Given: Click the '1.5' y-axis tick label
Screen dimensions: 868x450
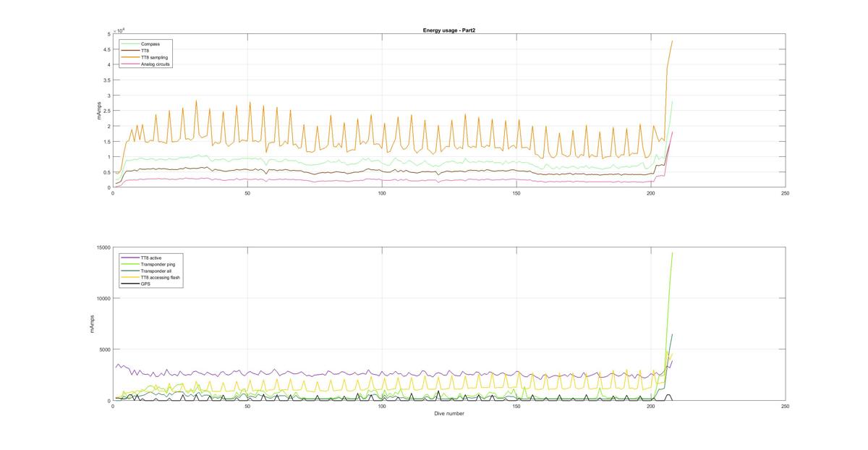Looking at the screenshot, I should 106,142.
